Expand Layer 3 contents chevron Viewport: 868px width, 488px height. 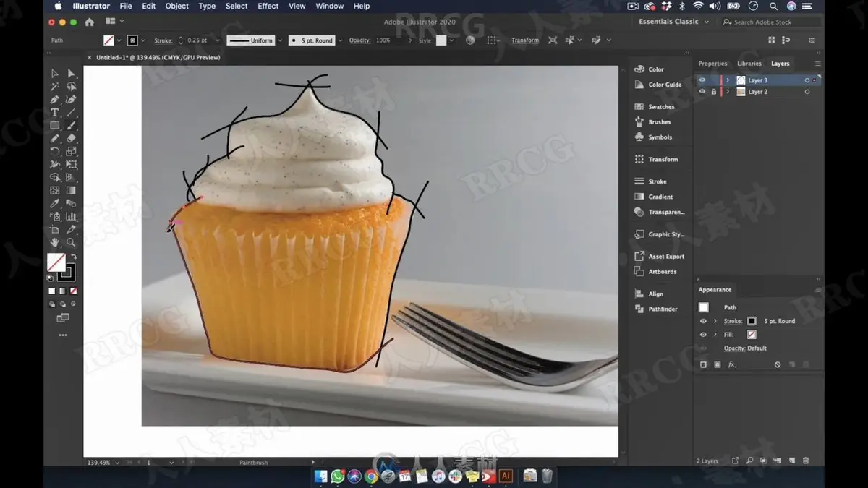click(x=728, y=80)
